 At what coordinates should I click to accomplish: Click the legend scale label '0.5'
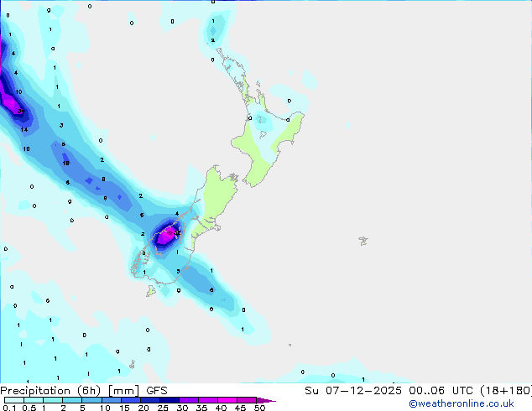pos(29,408)
